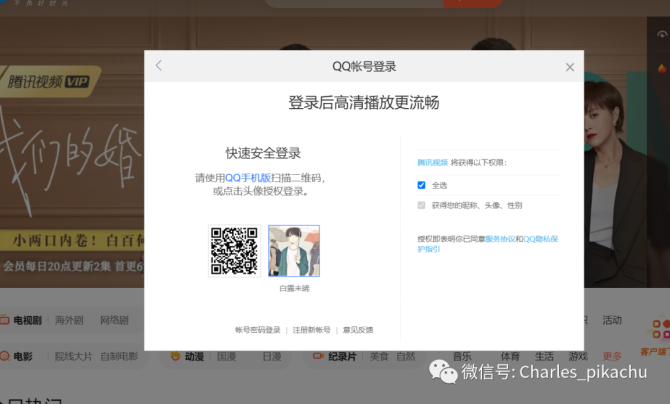Viewport: 670px width, 404px height.
Task: Click the orange search button in background page
Action: point(472,3)
